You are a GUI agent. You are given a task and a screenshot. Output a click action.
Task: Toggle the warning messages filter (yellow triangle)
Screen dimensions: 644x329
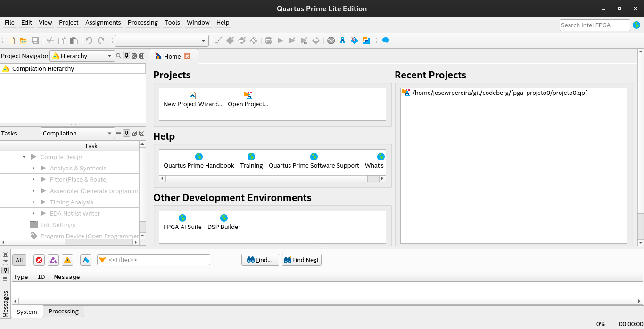(x=67, y=260)
